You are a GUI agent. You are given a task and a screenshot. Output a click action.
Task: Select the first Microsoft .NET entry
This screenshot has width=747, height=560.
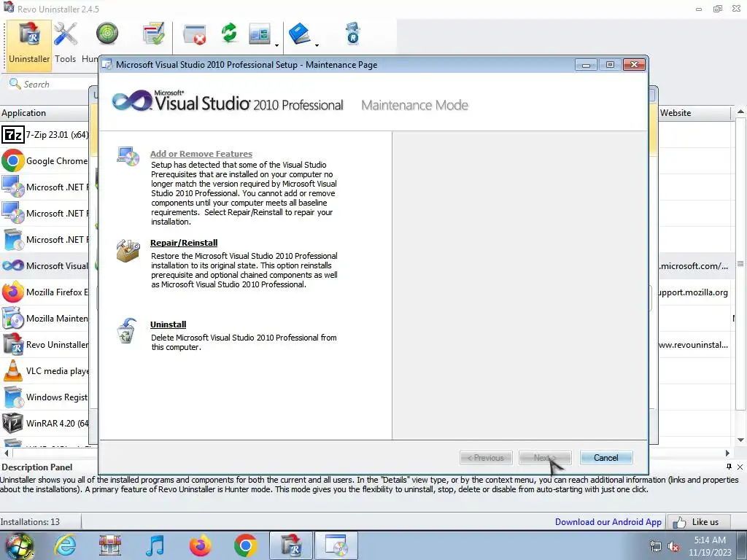pyautogui.click(x=45, y=187)
